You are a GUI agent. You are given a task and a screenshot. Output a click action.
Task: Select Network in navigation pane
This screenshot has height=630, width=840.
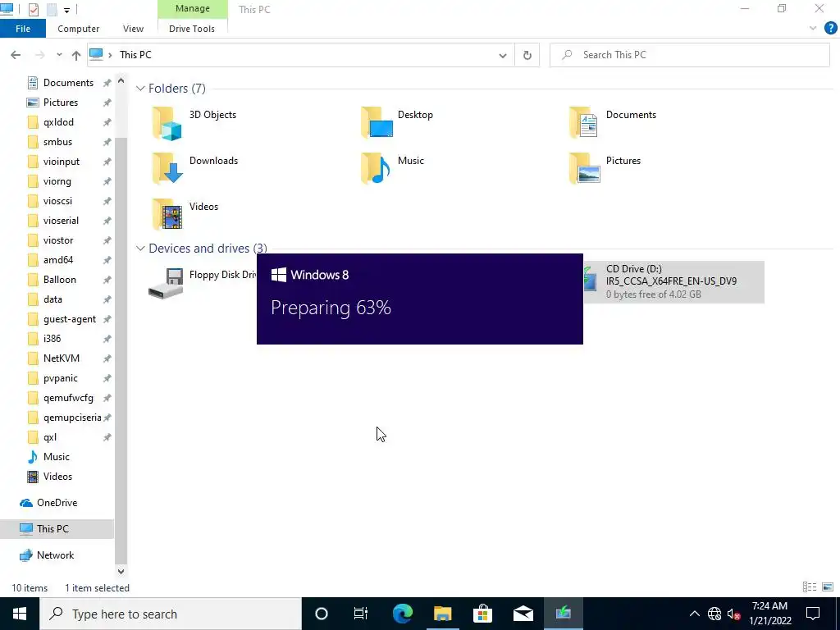[55, 555]
